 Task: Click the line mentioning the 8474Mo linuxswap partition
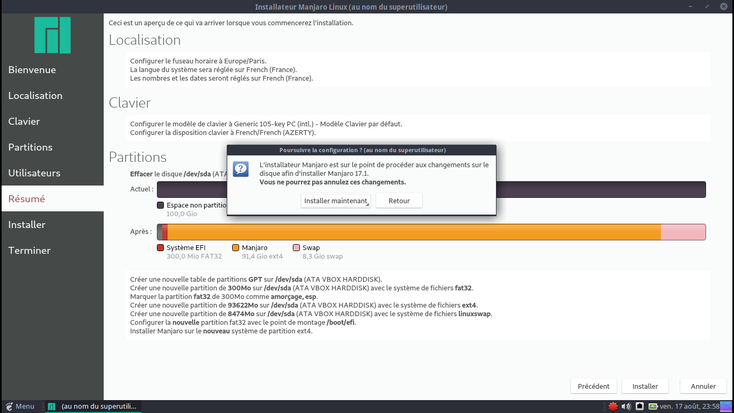point(311,314)
